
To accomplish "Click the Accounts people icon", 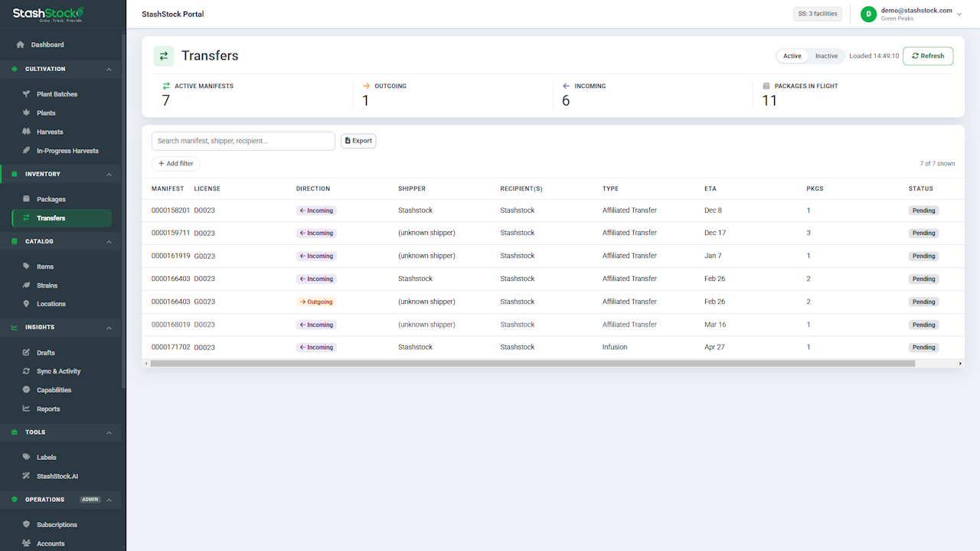I will [26, 543].
